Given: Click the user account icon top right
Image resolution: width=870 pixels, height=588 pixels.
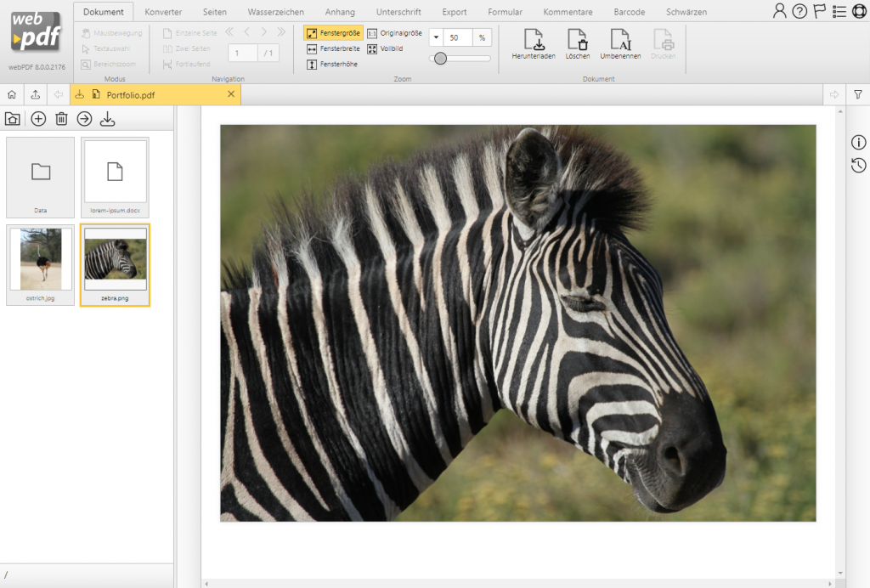Looking at the screenshot, I should tap(779, 10).
